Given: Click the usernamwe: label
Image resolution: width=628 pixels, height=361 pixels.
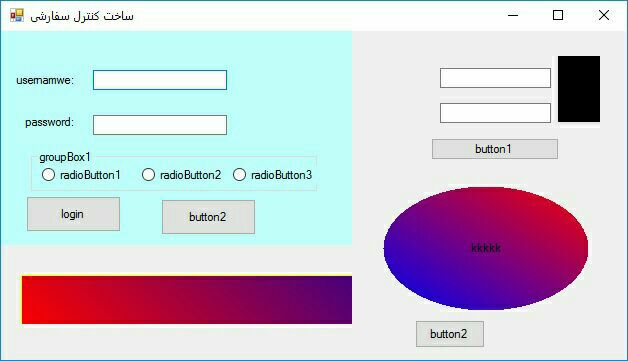Looking at the screenshot, I should (45, 81).
